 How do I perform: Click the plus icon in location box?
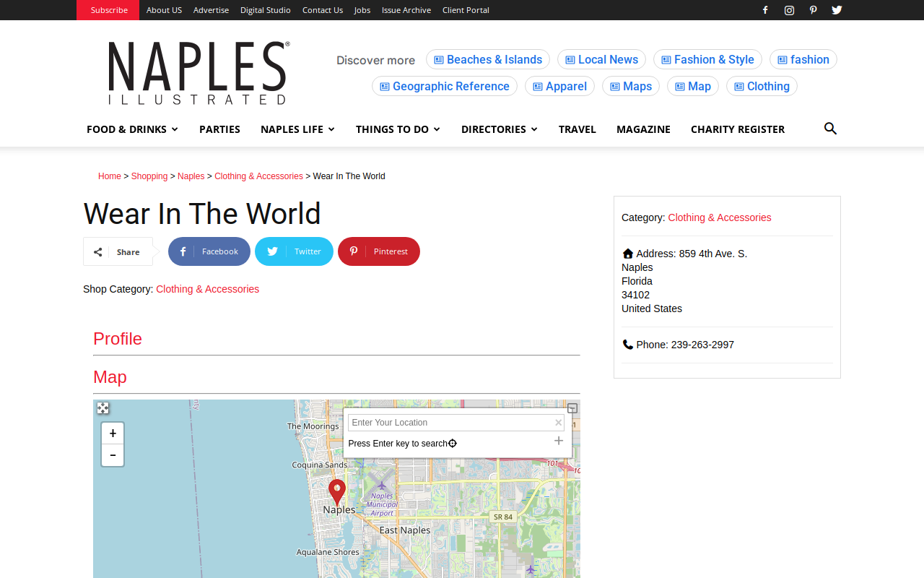559,441
